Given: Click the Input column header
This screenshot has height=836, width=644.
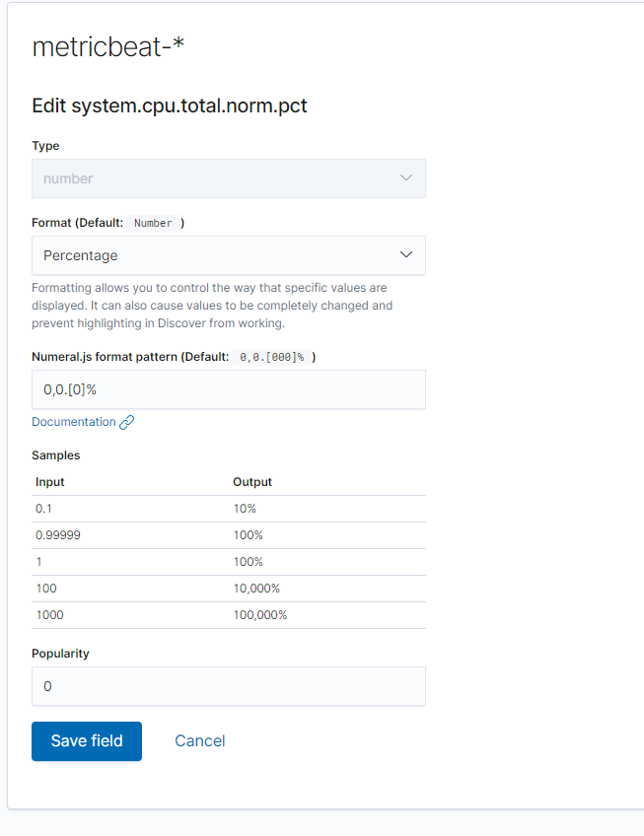Looking at the screenshot, I should coord(50,482).
